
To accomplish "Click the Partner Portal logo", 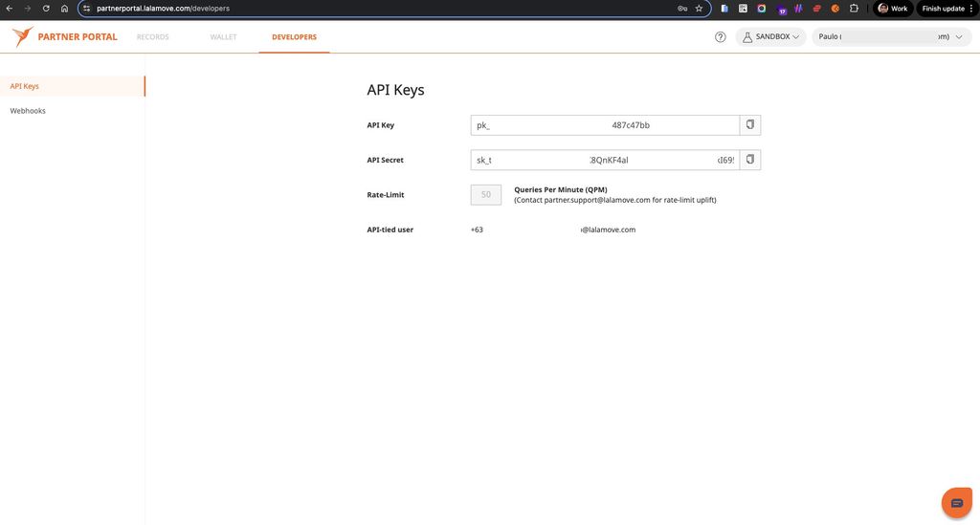I will [x=65, y=37].
